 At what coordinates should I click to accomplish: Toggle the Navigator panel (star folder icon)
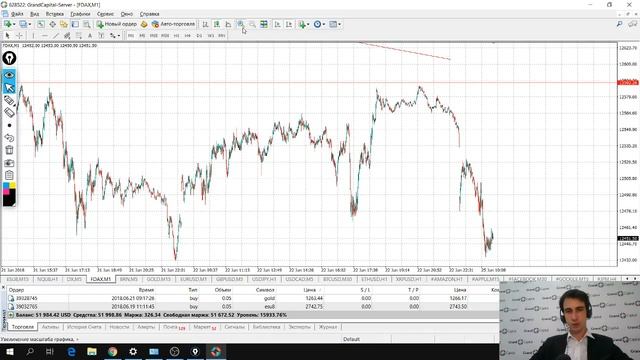(x=64, y=24)
